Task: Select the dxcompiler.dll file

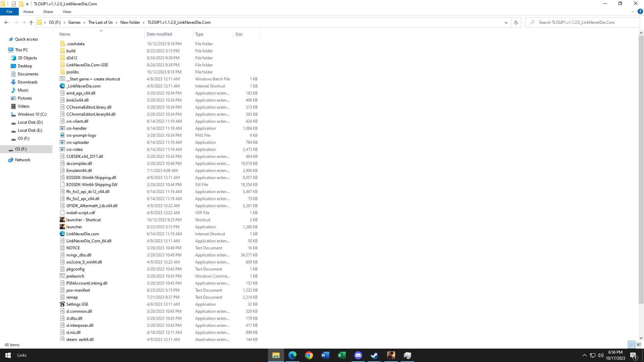Action: [x=79, y=164]
